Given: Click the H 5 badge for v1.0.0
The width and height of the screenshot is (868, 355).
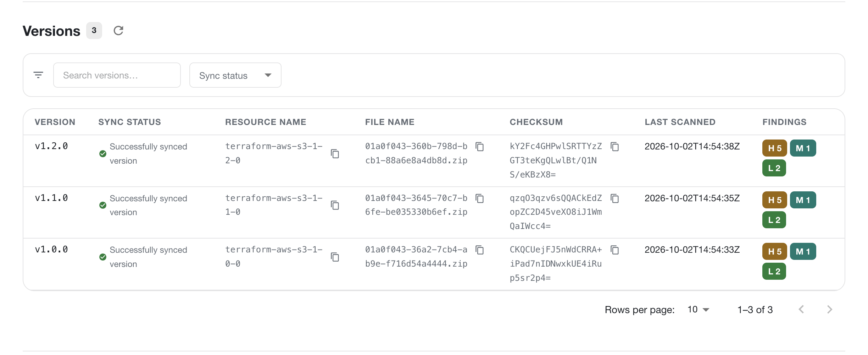Looking at the screenshot, I should 775,251.
